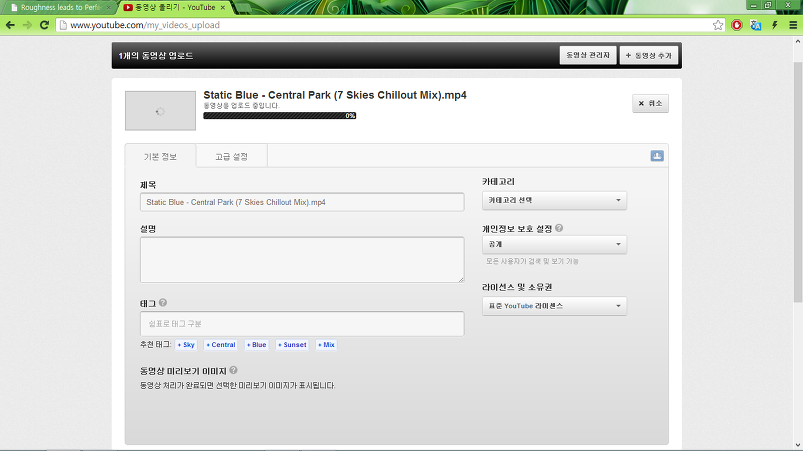The image size is (803, 451).
Task: Open the 공개 privacy dropdown
Action: 554,244
